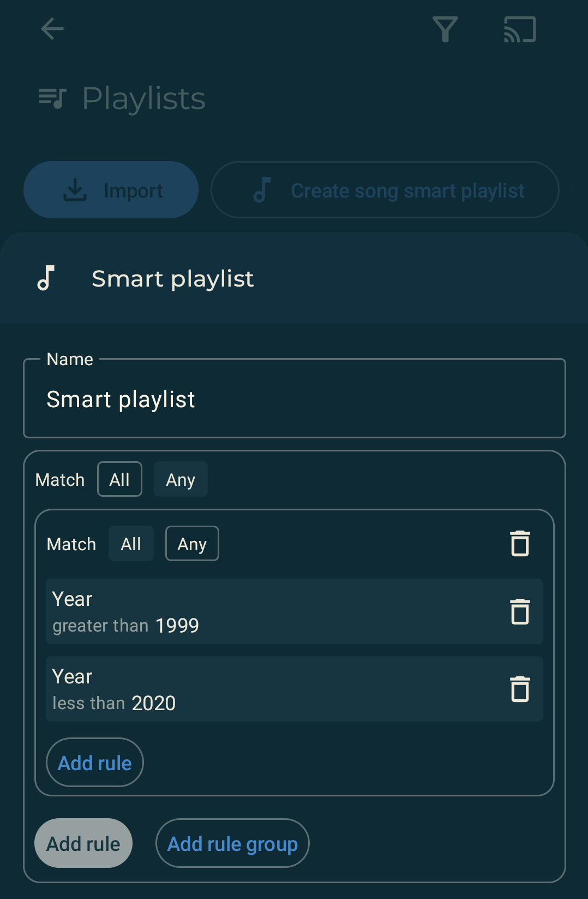Delete the Year greater than 1999 rule
588x899 pixels.
pyautogui.click(x=520, y=611)
